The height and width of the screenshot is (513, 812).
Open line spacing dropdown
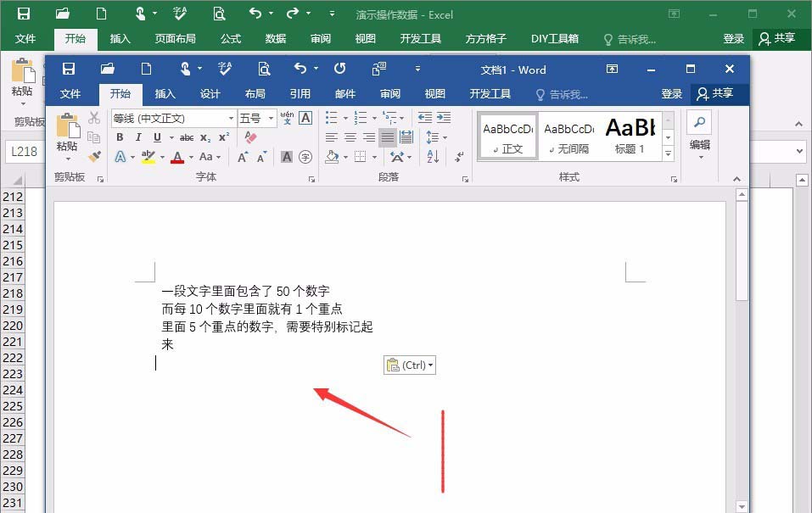coord(436,137)
